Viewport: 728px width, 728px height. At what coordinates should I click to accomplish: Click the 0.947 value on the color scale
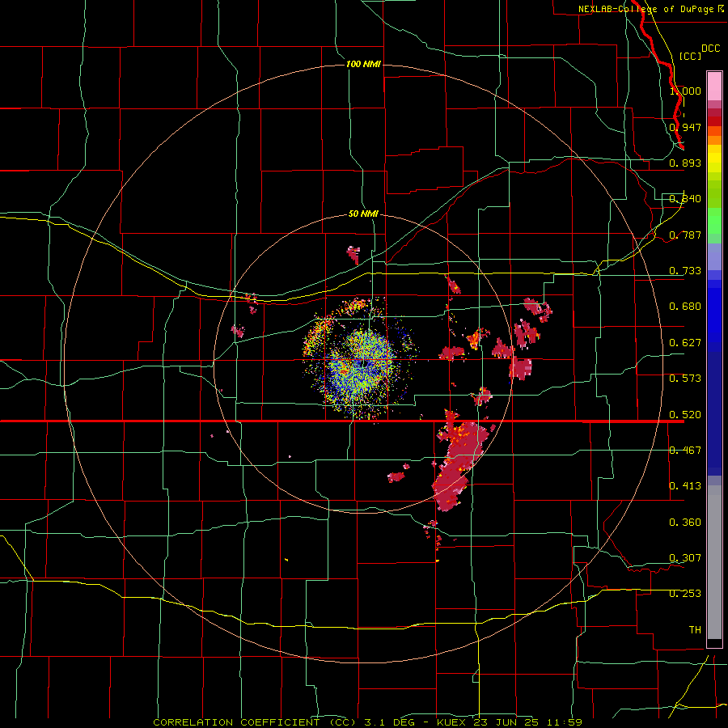pos(685,127)
